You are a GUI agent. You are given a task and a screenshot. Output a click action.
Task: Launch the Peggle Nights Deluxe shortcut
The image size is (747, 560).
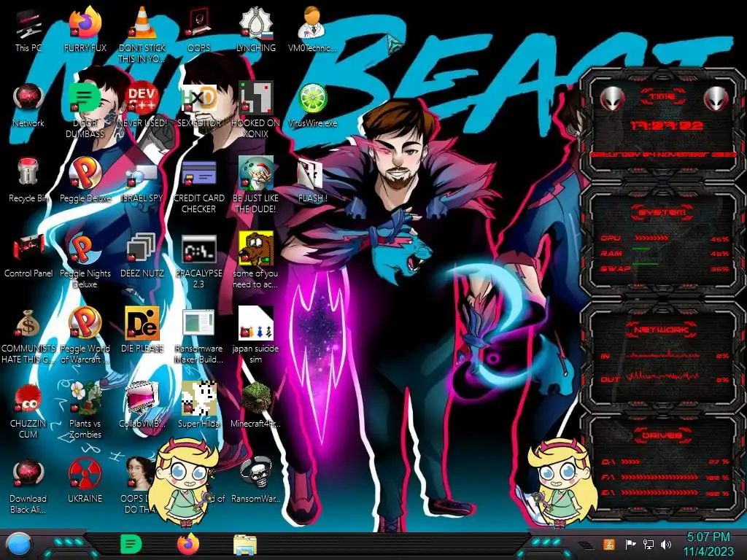[x=85, y=261]
